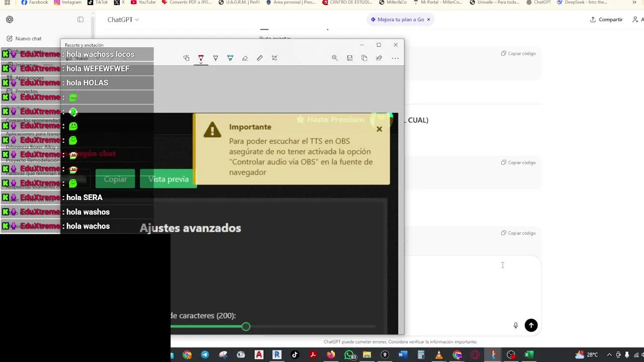This screenshot has height=362, width=644.
Task: Open Revit from the taskbar
Action: (277, 355)
